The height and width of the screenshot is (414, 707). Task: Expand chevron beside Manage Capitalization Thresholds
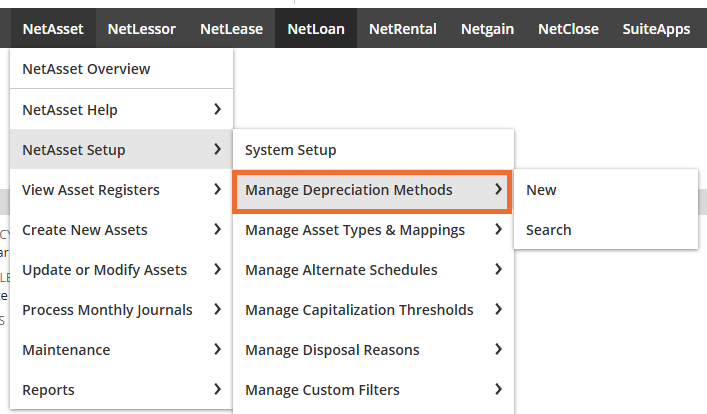(x=498, y=309)
